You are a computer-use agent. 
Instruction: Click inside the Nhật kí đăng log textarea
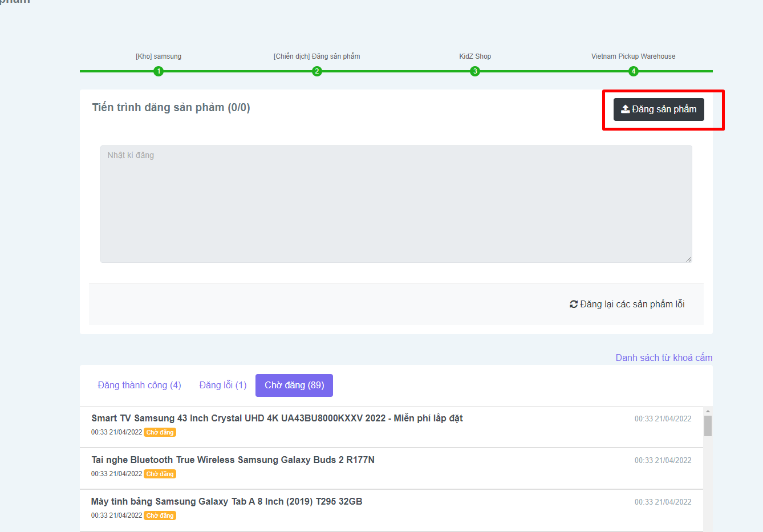(396, 204)
